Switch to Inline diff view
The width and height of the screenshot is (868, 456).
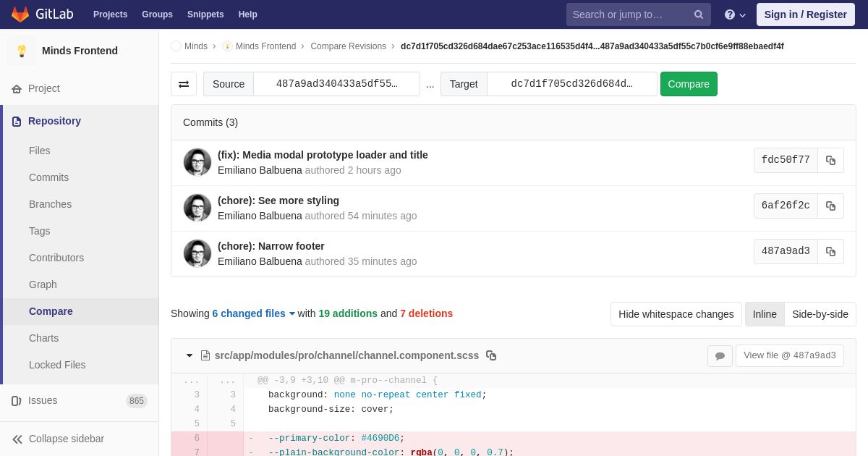click(765, 314)
